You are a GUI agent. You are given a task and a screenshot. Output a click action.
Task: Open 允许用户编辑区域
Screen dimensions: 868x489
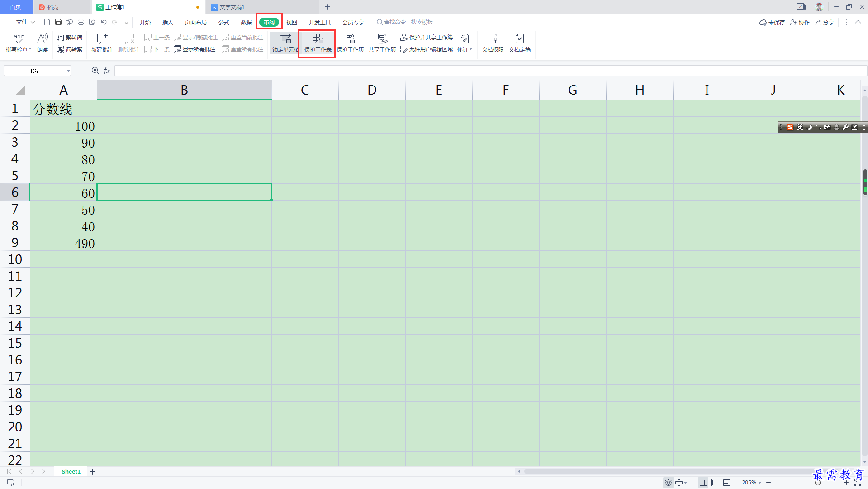point(427,49)
